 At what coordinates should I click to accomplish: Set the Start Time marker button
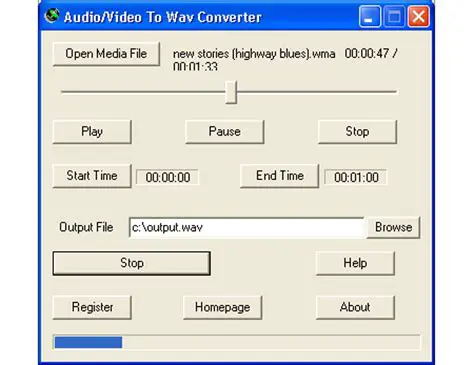(x=92, y=176)
